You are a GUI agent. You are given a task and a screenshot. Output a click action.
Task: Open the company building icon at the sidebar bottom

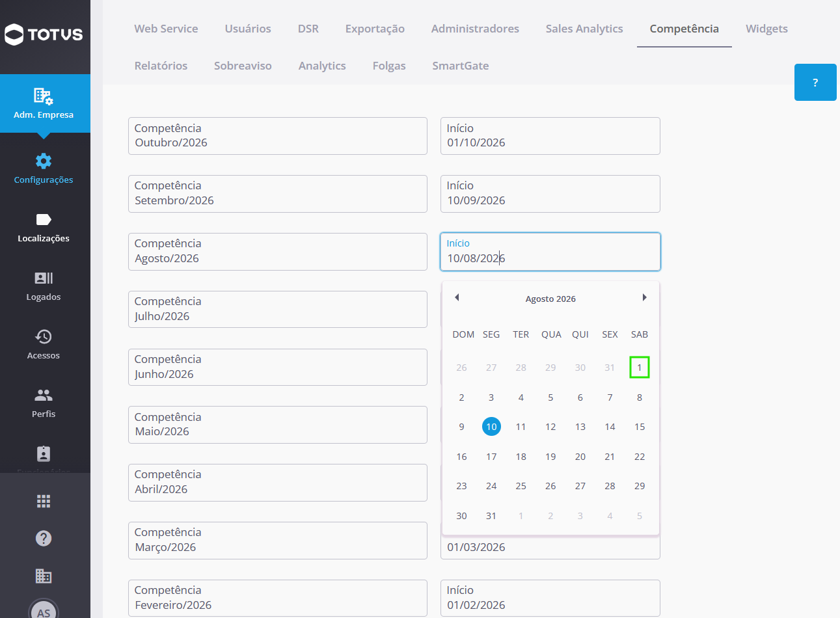coord(44,576)
